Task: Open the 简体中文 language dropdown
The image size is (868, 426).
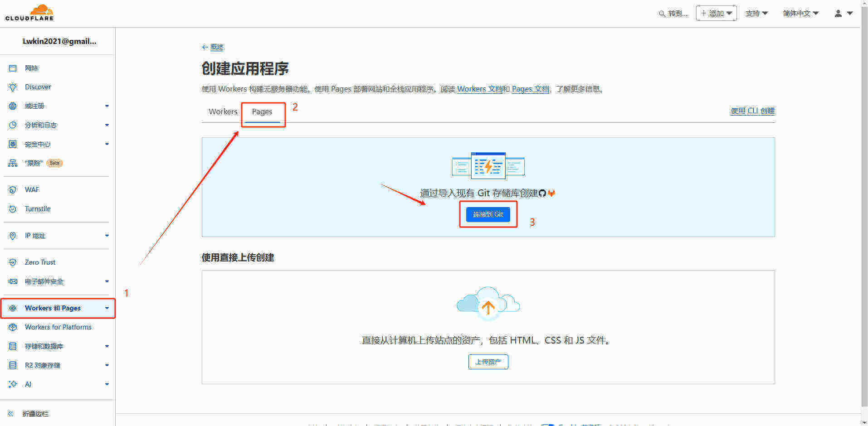Action: pos(800,14)
